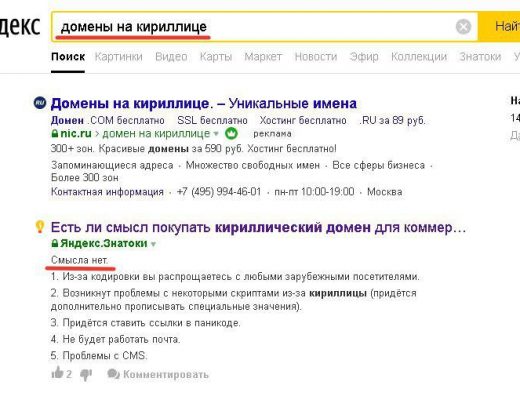Click the lock icon before Яндекс.Знатоки

point(55,243)
